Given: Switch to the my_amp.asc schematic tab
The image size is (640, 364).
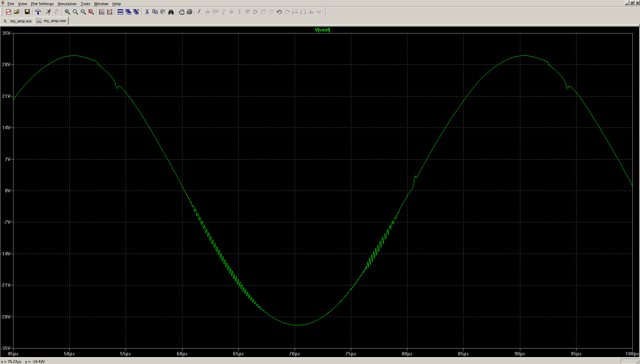Looking at the screenshot, I should pos(18,21).
